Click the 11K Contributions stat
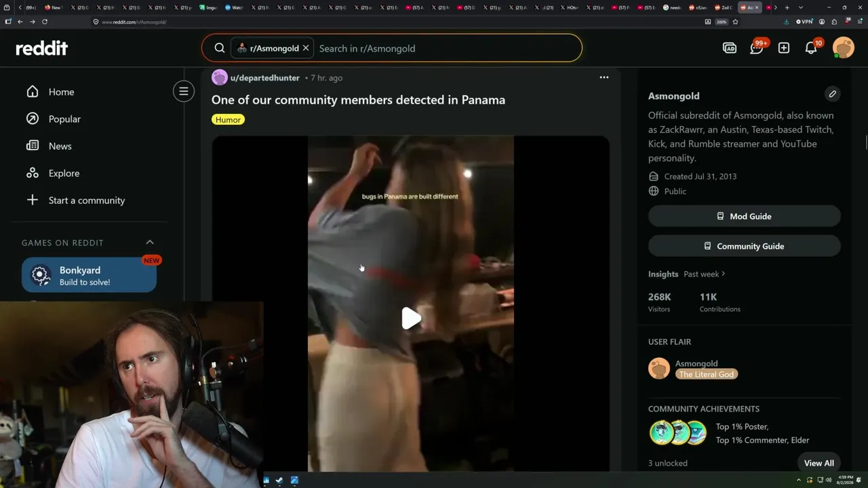 (x=720, y=302)
